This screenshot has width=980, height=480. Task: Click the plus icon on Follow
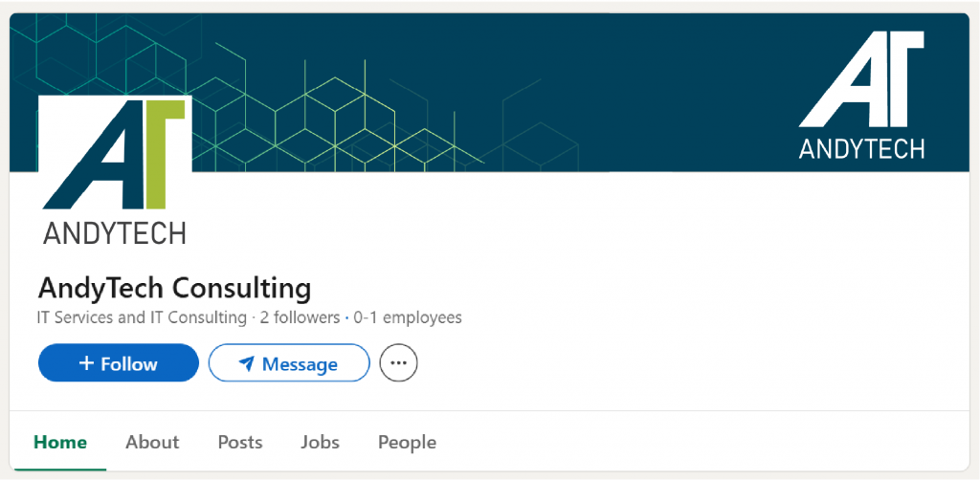click(x=87, y=363)
